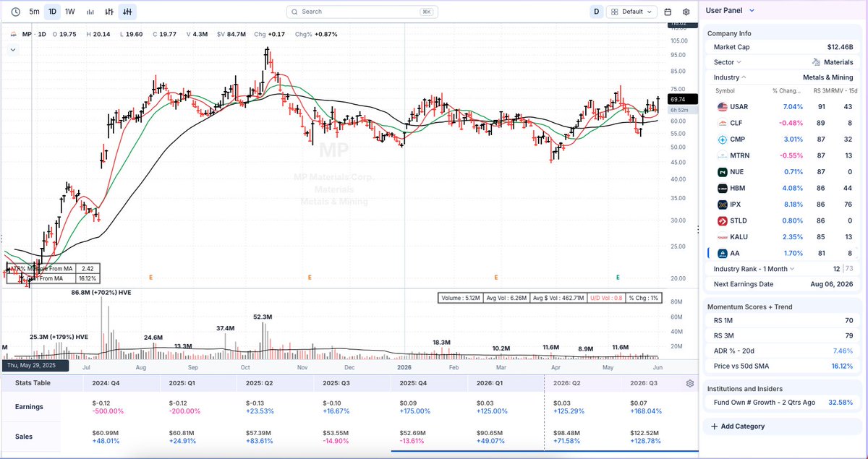This screenshot has height=459, width=868.
Task: Select the 1D timeframe
Action: pos(52,12)
